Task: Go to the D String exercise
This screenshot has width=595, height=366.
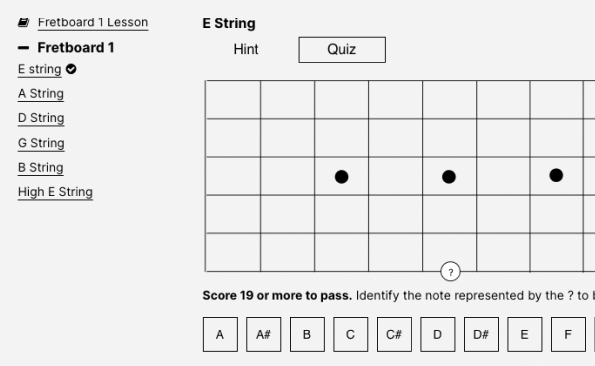Action: 41,118
